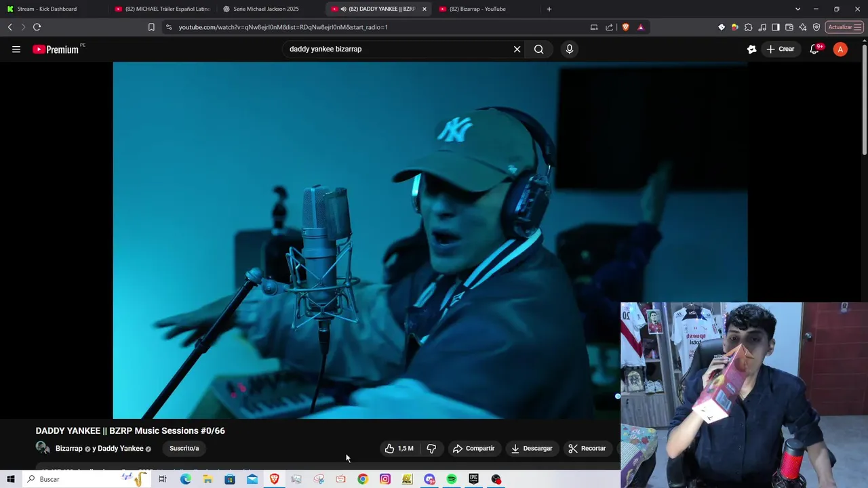Viewport: 868px width, 488px height.
Task: Bookmark this page with the bookmark icon
Action: (x=151, y=27)
